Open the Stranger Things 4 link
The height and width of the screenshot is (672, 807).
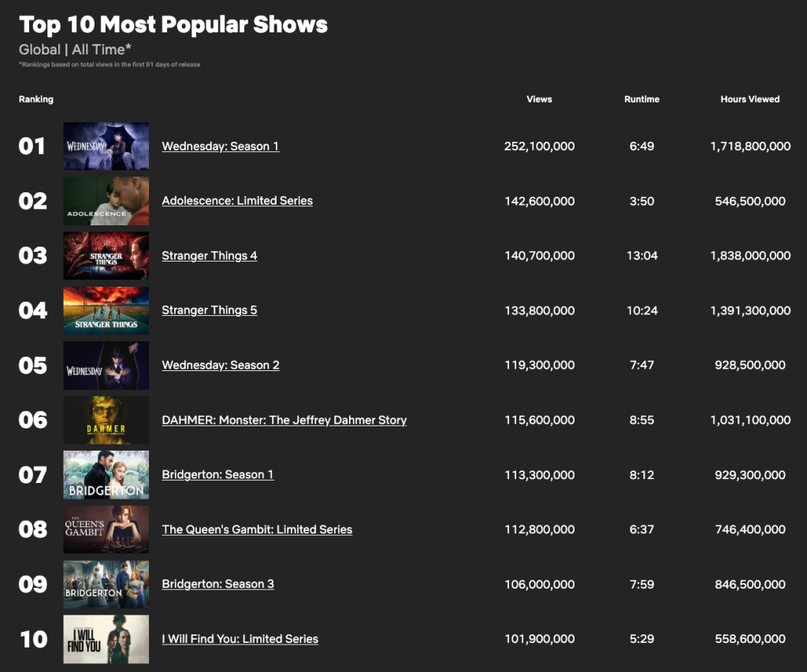pyautogui.click(x=210, y=256)
